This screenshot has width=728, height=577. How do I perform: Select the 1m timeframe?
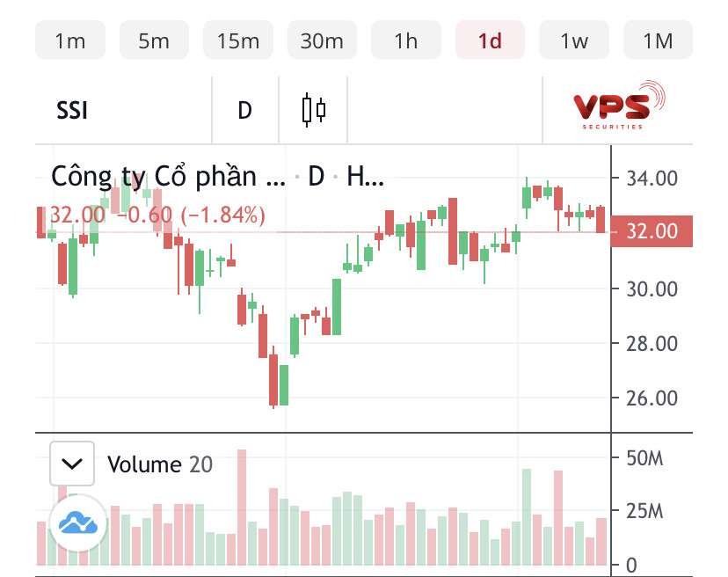pyautogui.click(x=70, y=40)
